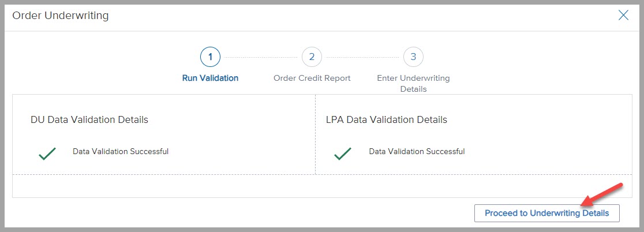Click LPA's Data Validation Successful message
The height and width of the screenshot is (232, 644).
coord(417,152)
